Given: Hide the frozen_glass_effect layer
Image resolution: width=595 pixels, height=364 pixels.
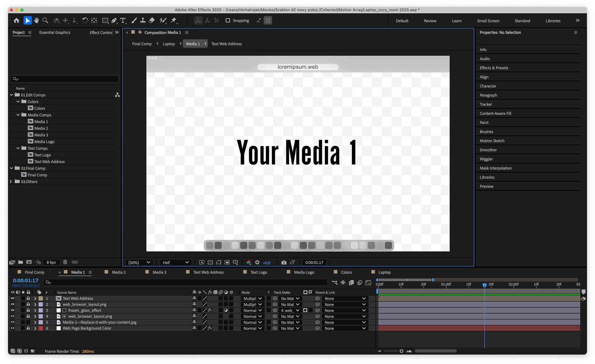Looking at the screenshot, I should (12, 310).
